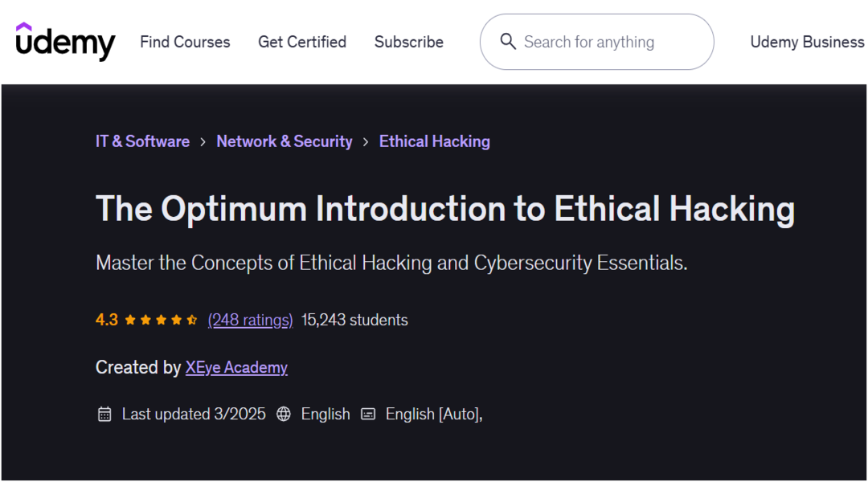Open the Network & Security breadcrumb
The width and height of the screenshot is (868, 482).
pos(285,141)
